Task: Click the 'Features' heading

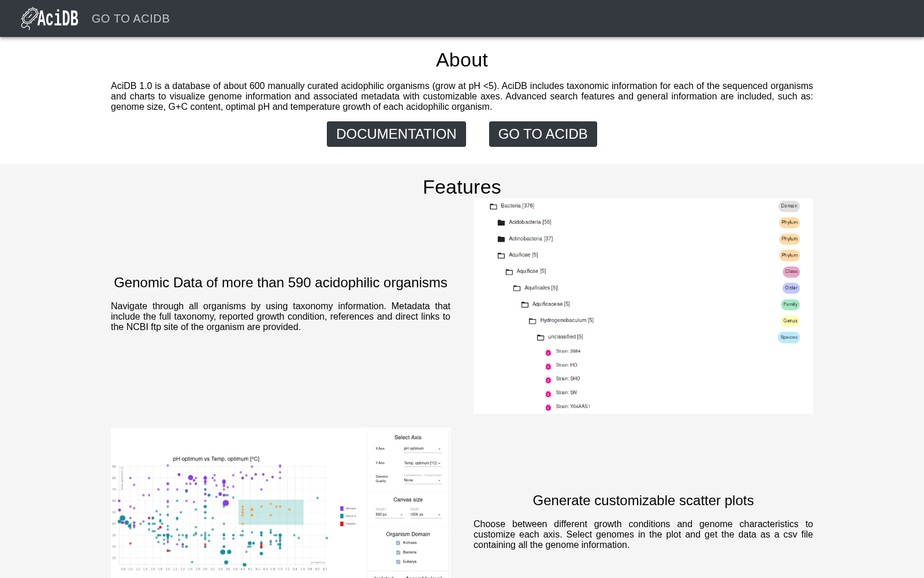Action: (x=462, y=187)
